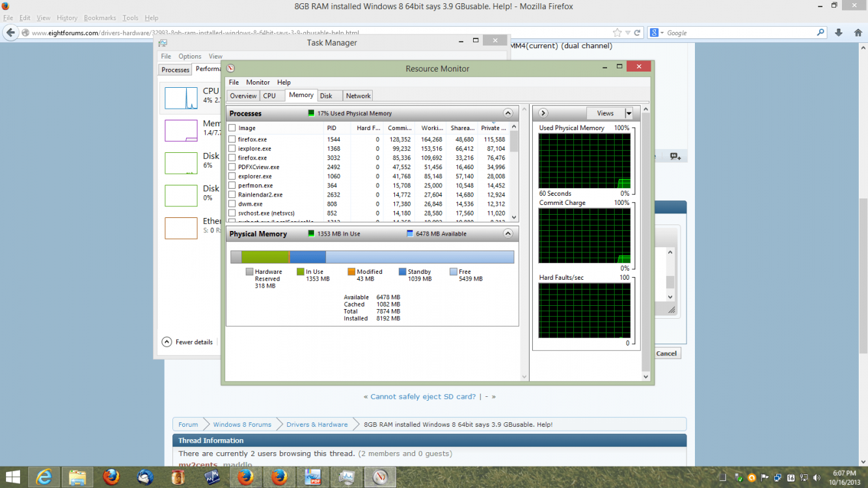Open the Views dropdown arrow
Image resolution: width=868 pixels, height=488 pixels.
(x=629, y=113)
